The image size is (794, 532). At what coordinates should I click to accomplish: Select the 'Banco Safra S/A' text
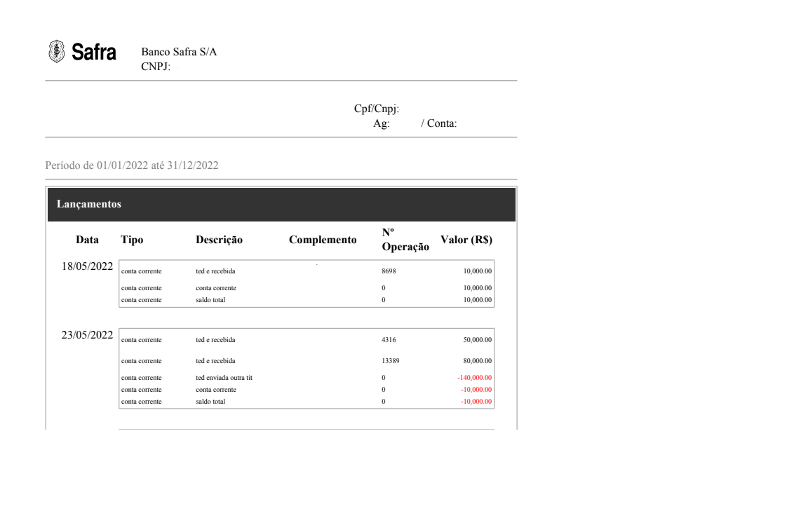pos(179,52)
